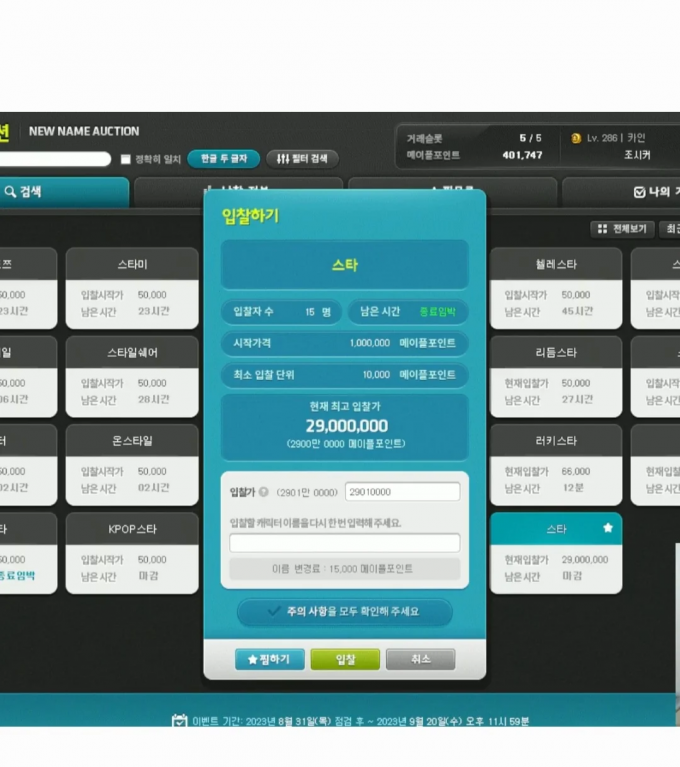
Task: Click the auction name search box
Action: 55,159
